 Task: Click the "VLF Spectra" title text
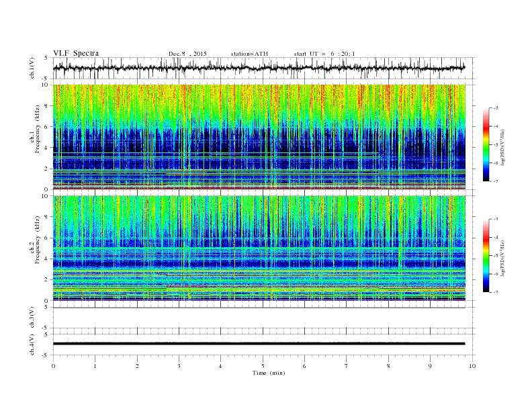tap(76, 53)
